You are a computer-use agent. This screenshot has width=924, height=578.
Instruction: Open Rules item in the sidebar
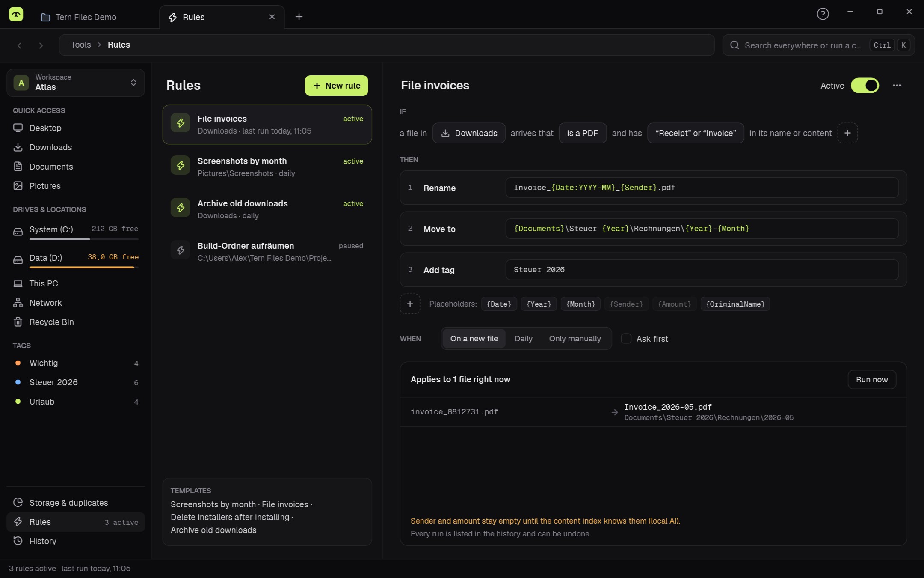pos(76,522)
